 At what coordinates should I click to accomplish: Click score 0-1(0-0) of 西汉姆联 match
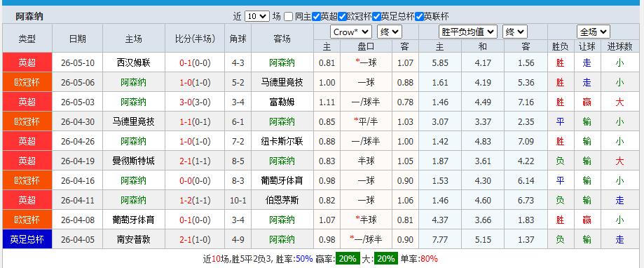click(x=195, y=63)
